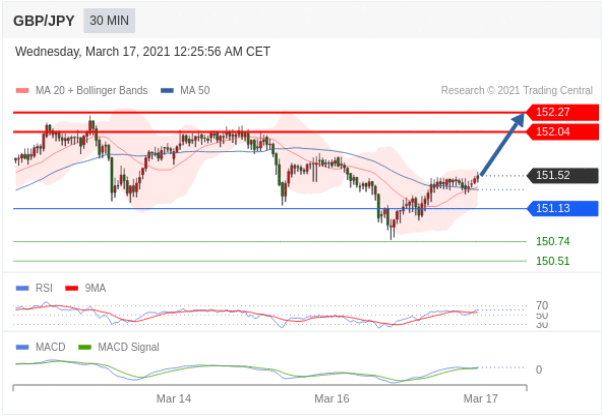The width and height of the screenshot is (602, 416).
Task: Click the 'MA 20 + Bollinger Bands' legend label
Action: [91, 90]
